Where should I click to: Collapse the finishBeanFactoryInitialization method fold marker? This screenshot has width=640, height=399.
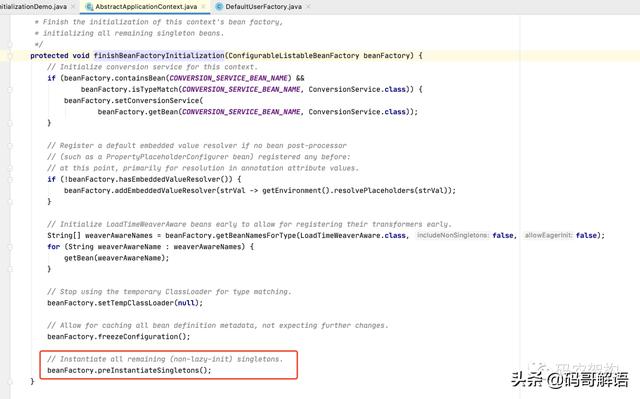click(x=10, y=56)
